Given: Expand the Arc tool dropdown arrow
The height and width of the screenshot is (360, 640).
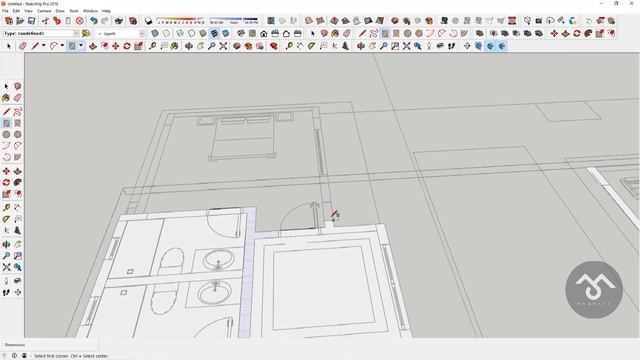Looking at the screenshot, I should (x=62, y=46).
